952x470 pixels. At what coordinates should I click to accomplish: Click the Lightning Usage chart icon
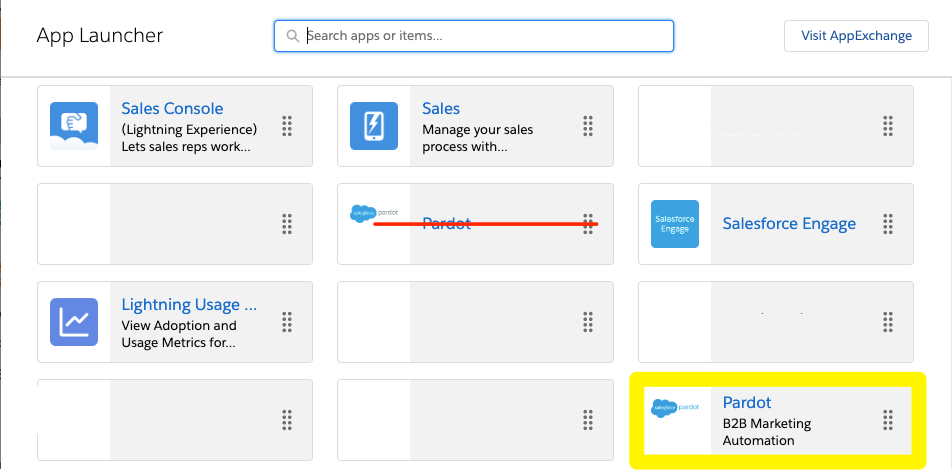[73, 322]
